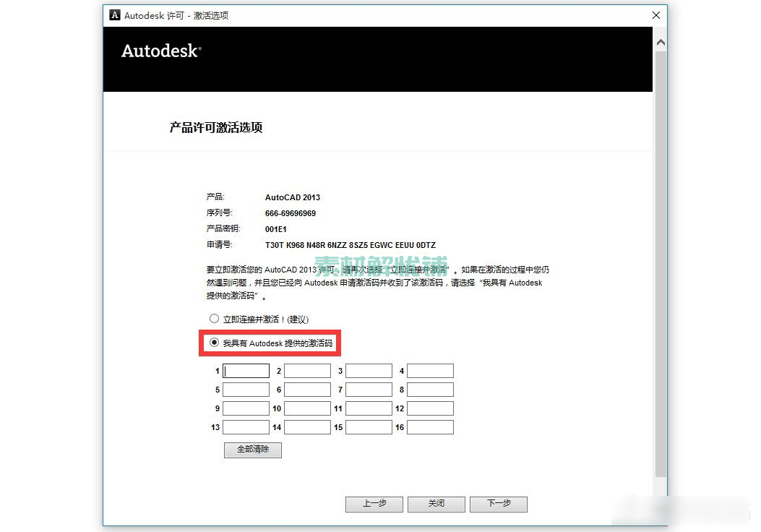Click the 关闭 button
The width and height of the screenshot is (761, 532).
437,504
